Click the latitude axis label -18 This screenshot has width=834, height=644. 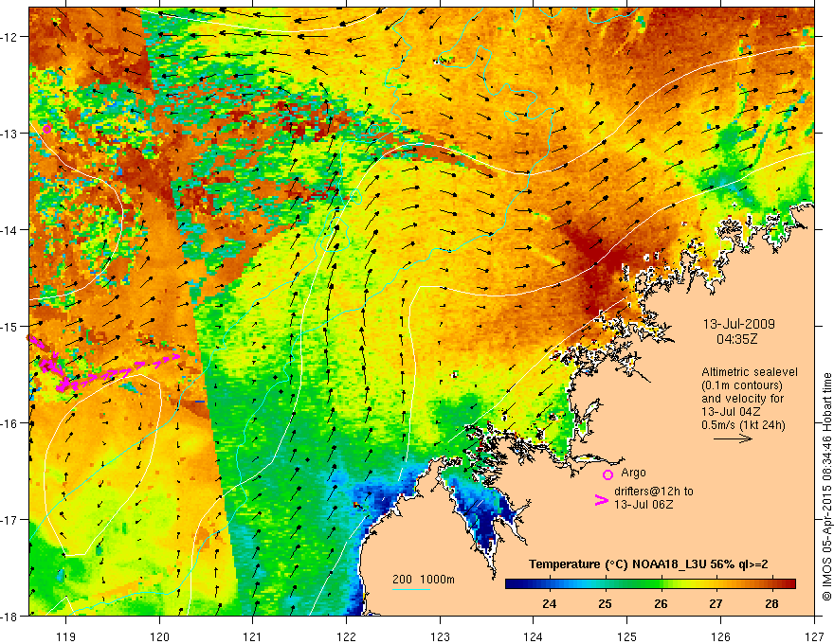(10, 616)
